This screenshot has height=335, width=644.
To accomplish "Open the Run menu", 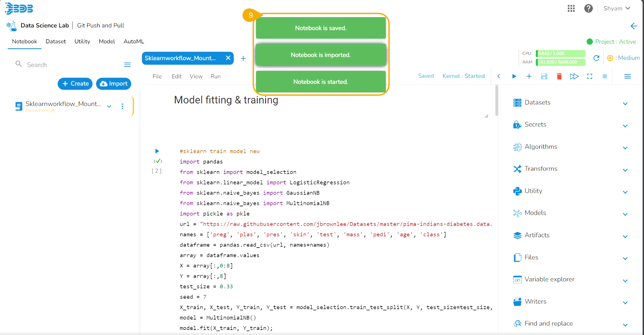I will [215, 76].
